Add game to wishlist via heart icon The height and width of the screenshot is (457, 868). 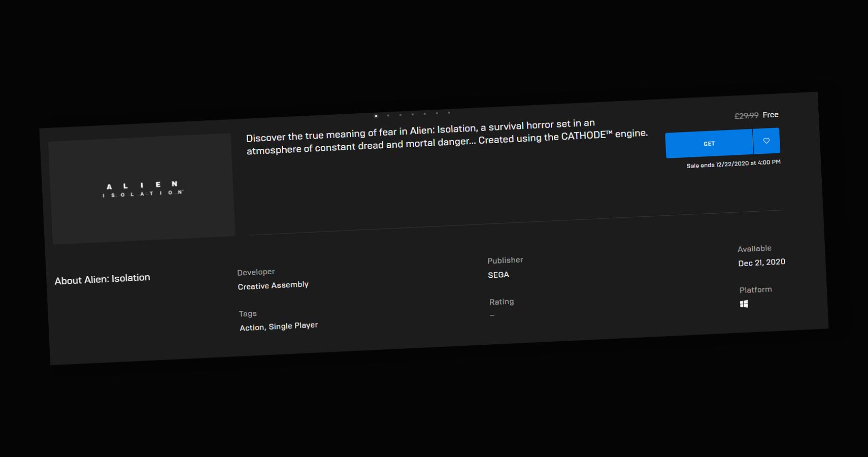[x=766, y=141]
